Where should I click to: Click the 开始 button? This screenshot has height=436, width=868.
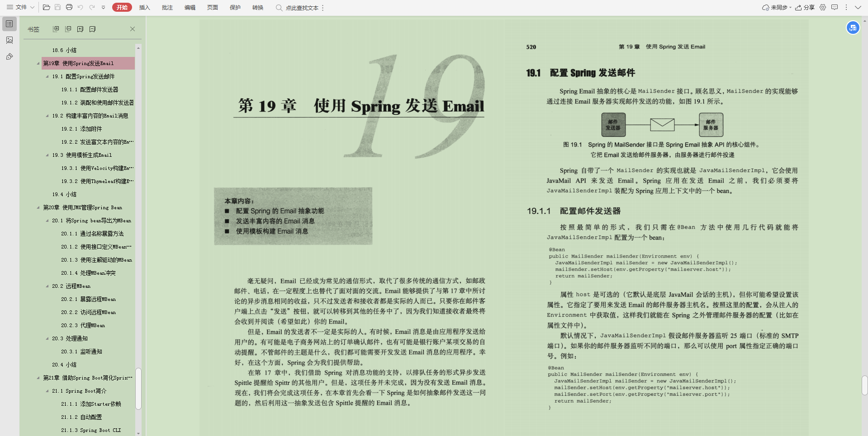tap(122, 7)
